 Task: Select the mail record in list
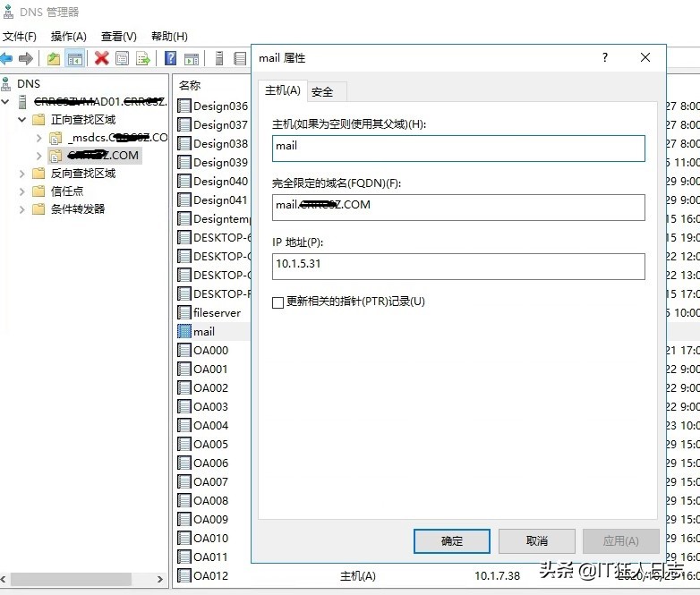(x=196, y=331)
